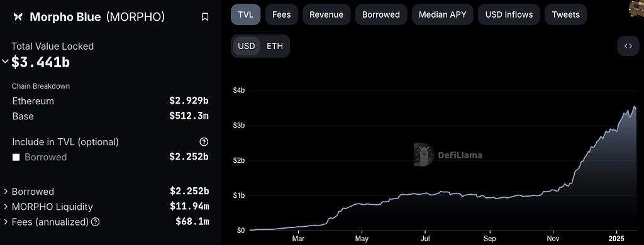Open help tooltip for Include in TVL
The image size is (644, 245).
[204, 142]
